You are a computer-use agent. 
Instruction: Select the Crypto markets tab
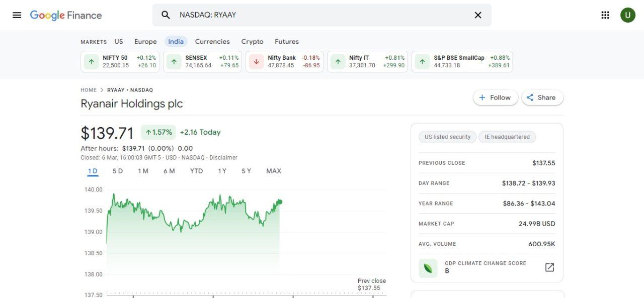click(x=252, y=42)
